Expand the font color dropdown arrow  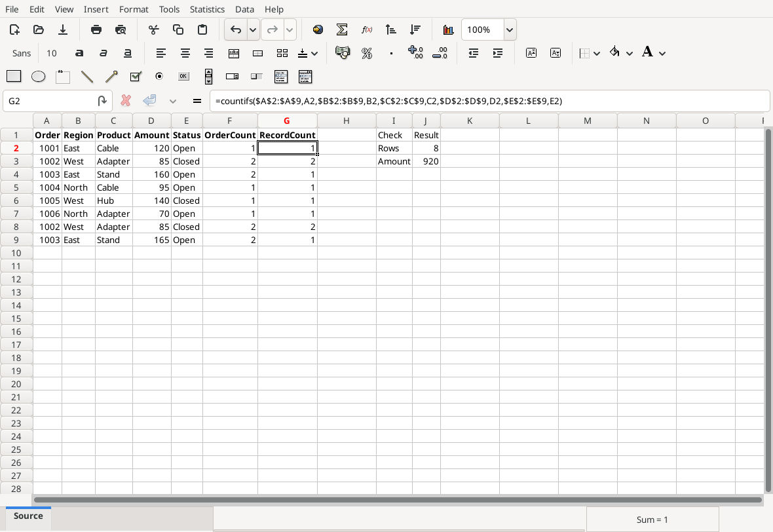pos(662,53)
